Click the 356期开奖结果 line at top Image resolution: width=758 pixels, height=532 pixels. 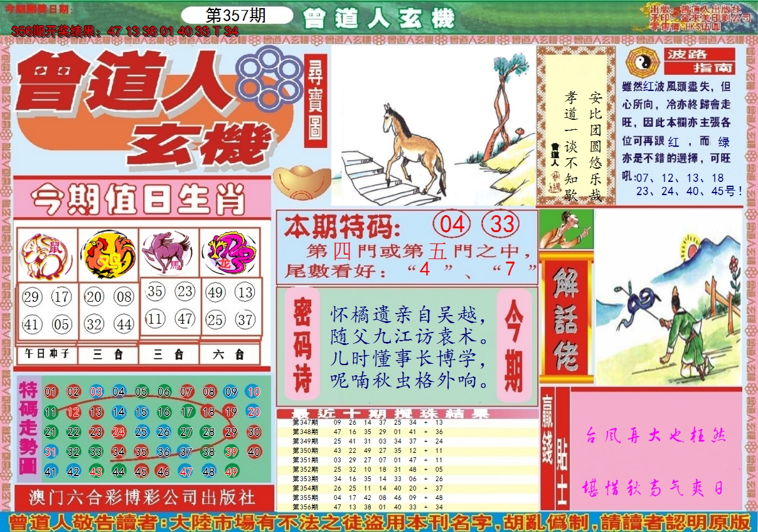pos(125,31)
